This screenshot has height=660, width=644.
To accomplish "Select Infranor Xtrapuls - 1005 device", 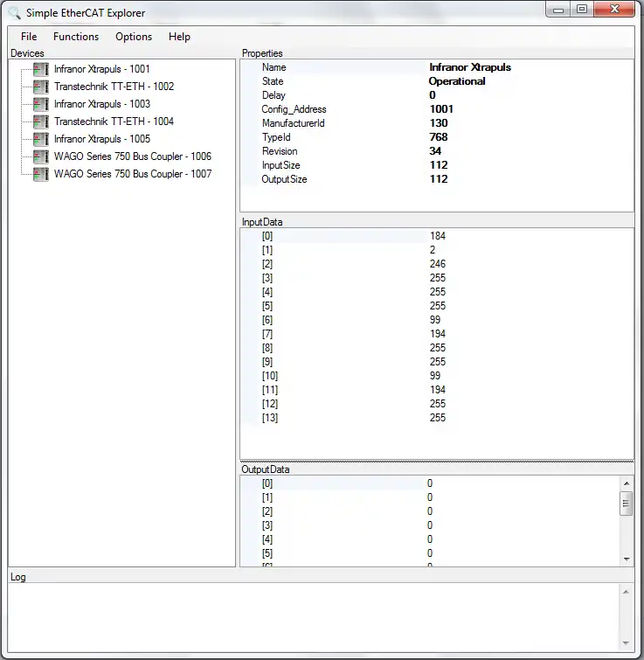I will [101, 139].
